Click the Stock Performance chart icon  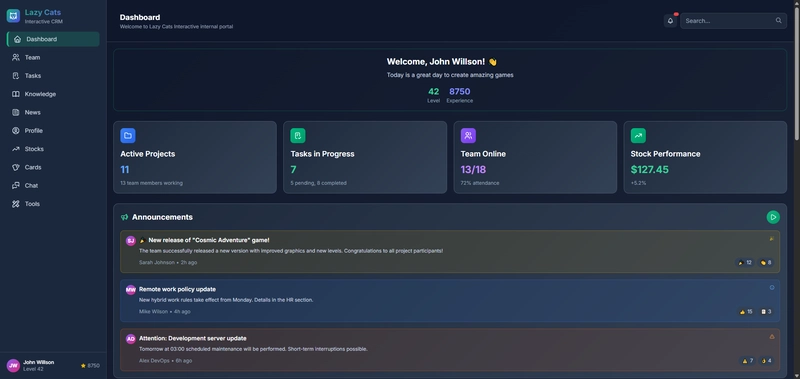[638, 136]
